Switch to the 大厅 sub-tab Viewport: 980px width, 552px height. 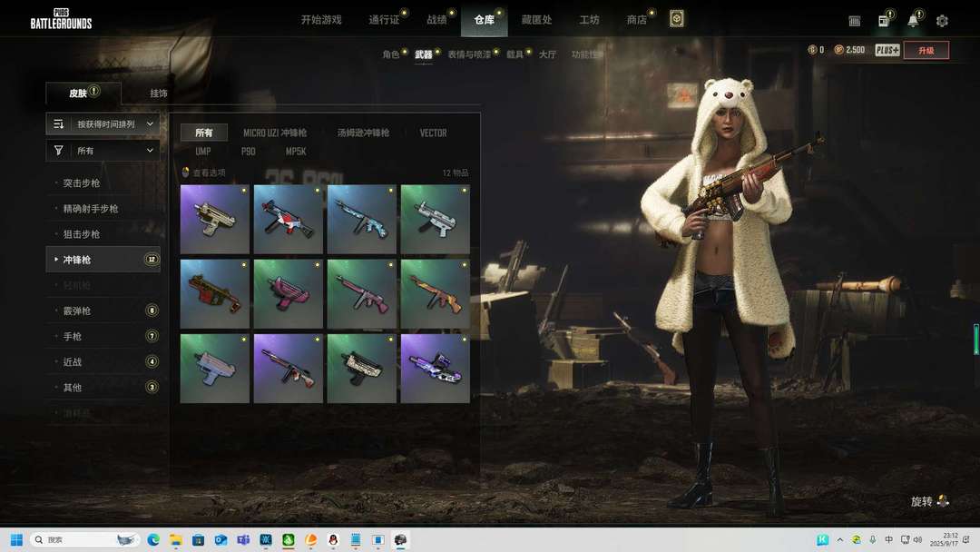coord(547,54)
